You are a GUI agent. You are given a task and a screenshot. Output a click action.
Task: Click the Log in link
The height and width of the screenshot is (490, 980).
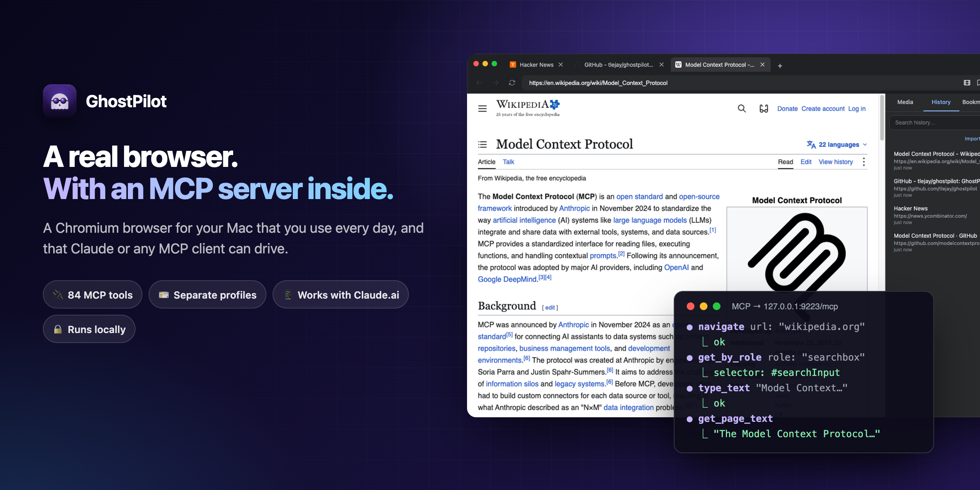pos(857,109)
